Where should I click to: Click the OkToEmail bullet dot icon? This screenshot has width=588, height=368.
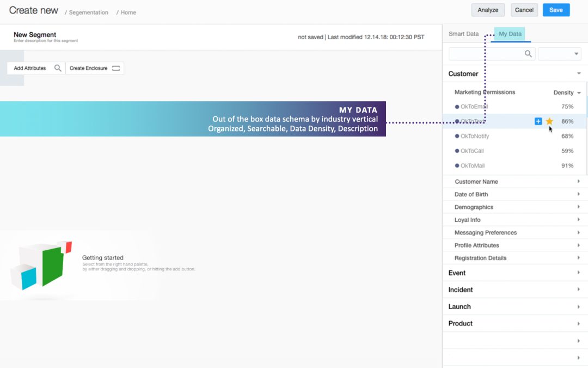[x=457, y=107]
